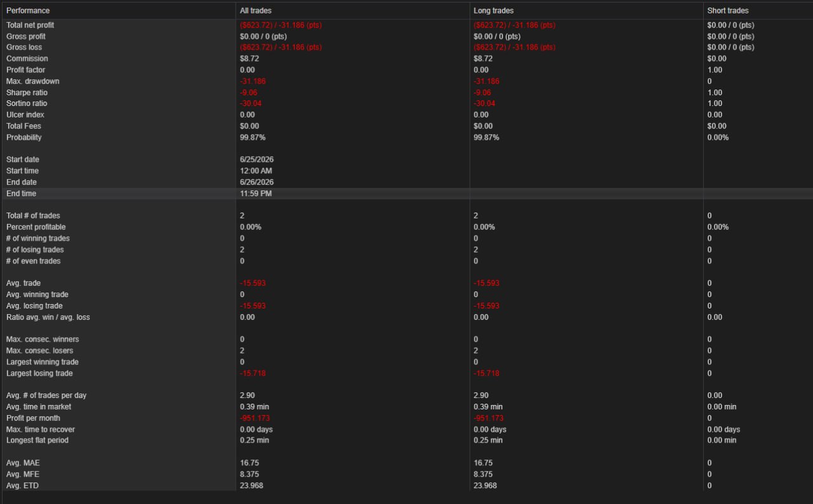813x504 pixels.
Task: Select the Total net profit row label
Action: (x=30, y=25)
